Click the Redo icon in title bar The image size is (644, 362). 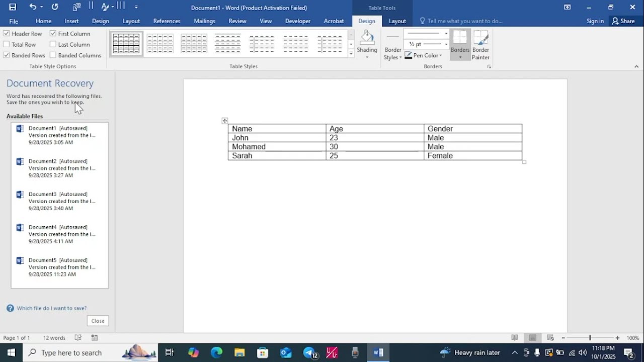pyautogui.click(x=55, y=7)
